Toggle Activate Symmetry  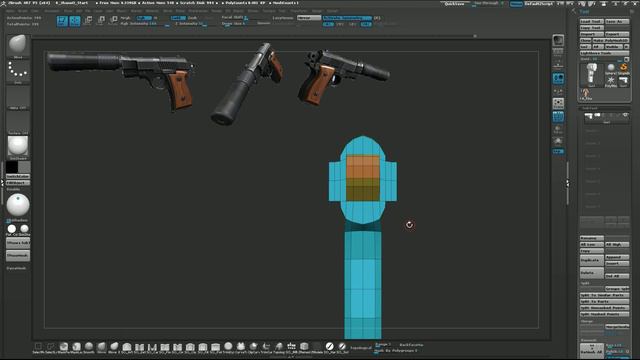coord(347,18)
